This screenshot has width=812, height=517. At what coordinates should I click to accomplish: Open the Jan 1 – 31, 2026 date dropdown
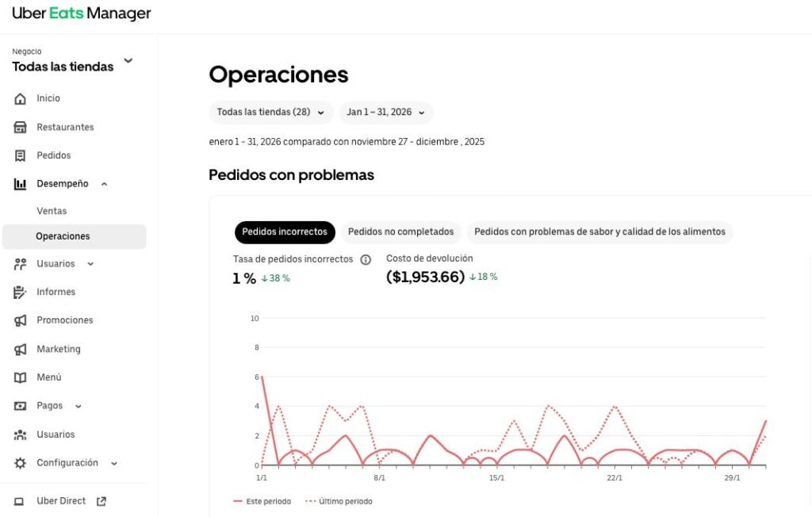click(386, 112)
